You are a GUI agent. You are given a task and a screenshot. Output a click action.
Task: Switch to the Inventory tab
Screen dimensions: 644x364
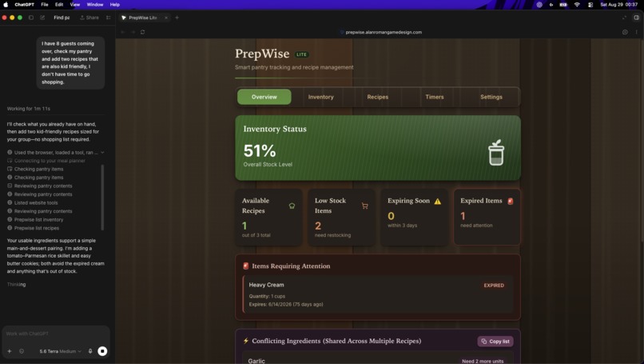pyautogui.click(x=320, y=97)
